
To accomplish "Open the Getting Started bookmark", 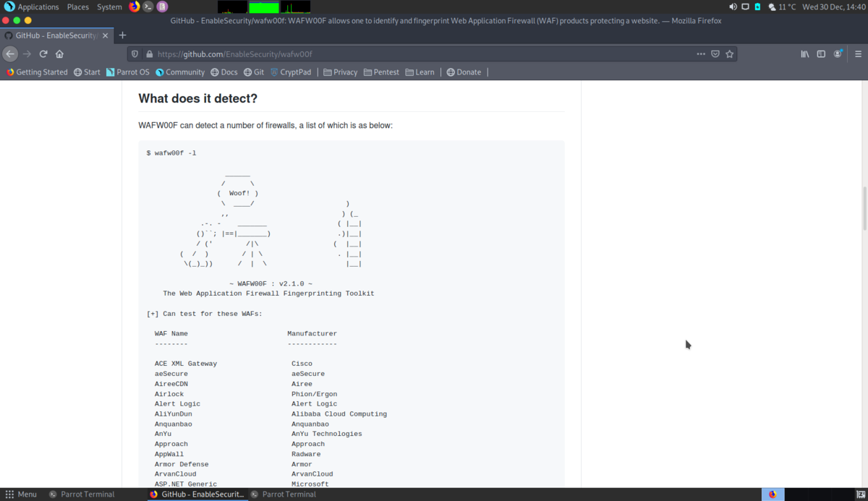I will click(x=37, y=72).
